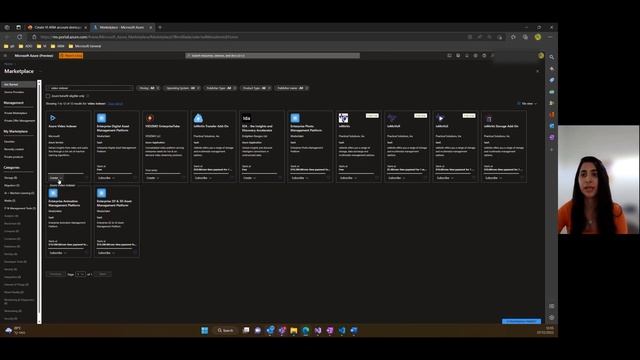The height and width of the screenshot is (360, 640).
Task: Click the orange Report a bug button
Action: tap(71, 56)
